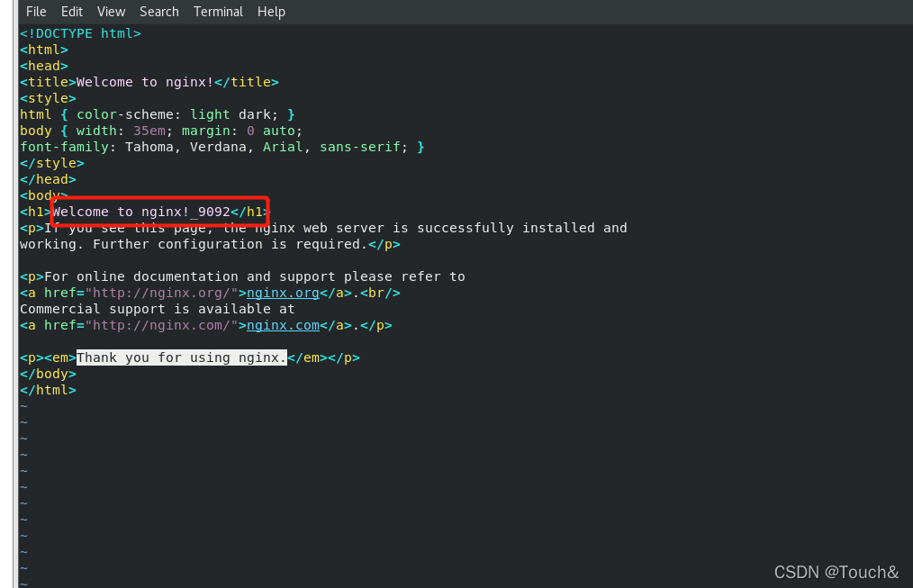Click the closing </html> tag
This screenshot has width=913, height=588.
tap(48, 390)
